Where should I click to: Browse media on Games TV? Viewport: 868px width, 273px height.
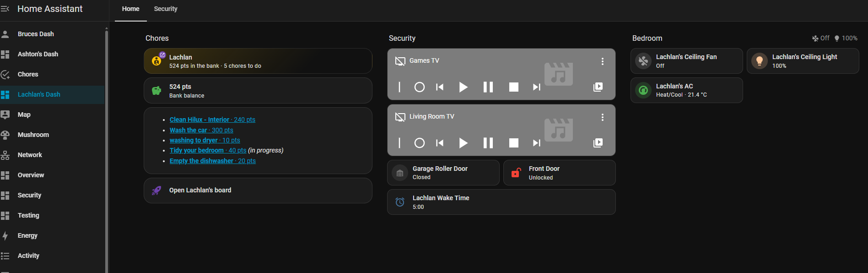[x=598, y=87]
